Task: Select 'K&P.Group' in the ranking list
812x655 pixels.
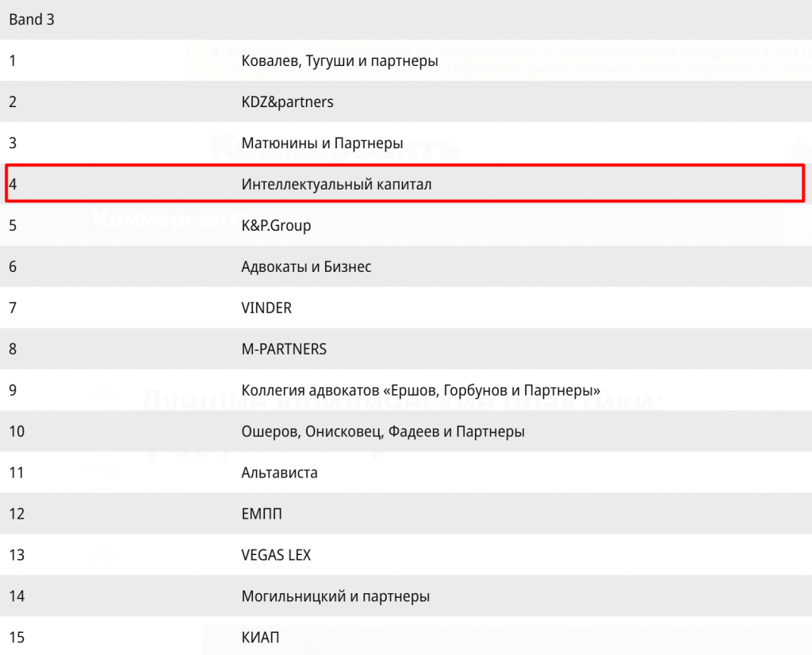Action: click(276, 226)
